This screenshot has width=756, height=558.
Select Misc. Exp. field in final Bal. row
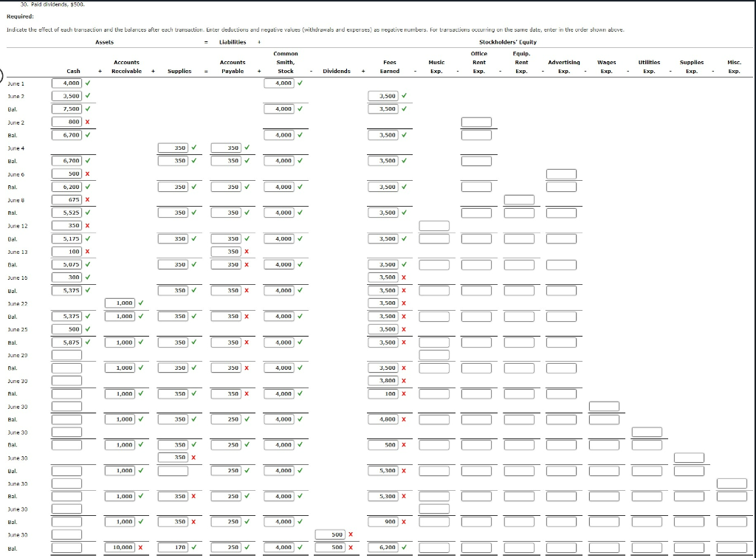click(x=732, y=548)
